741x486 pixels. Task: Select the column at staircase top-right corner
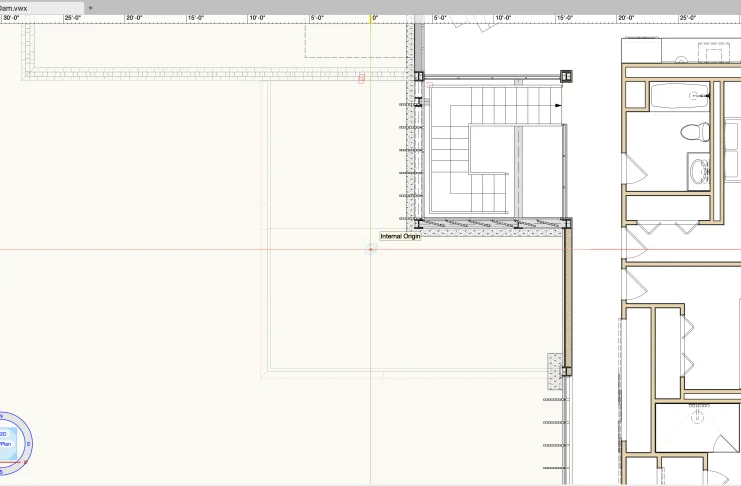[566, 75]
